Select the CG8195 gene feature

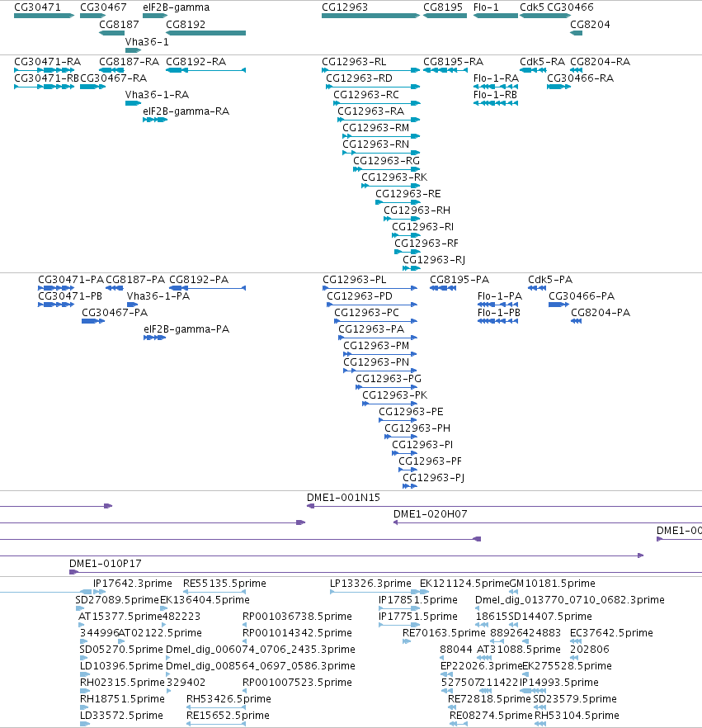pyautogui.click(x=445, y=16)
